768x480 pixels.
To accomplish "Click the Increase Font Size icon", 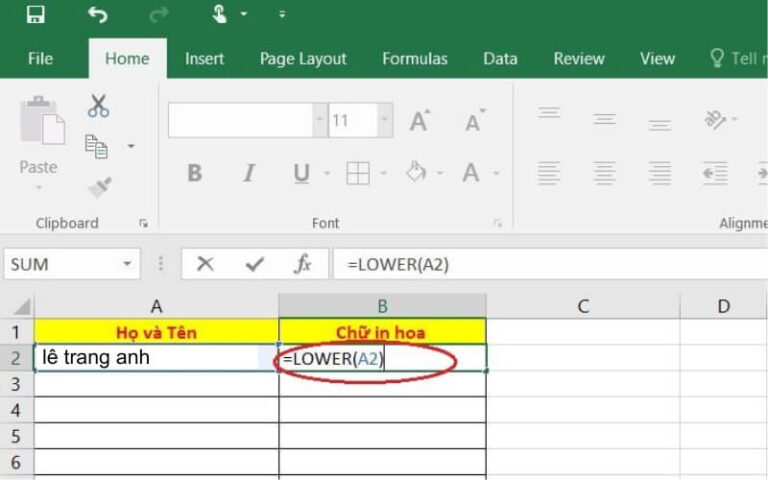I will point(420,120).
